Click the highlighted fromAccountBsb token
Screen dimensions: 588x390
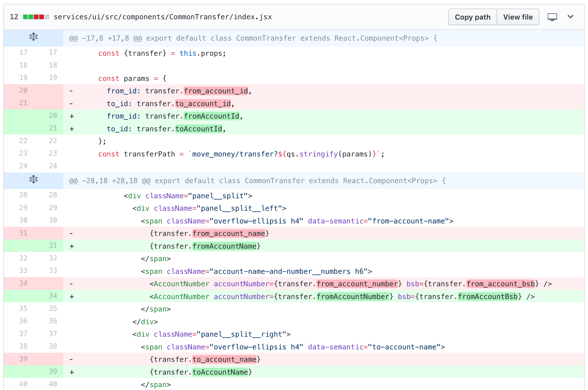pyautogui.click(x=488, y=297)
